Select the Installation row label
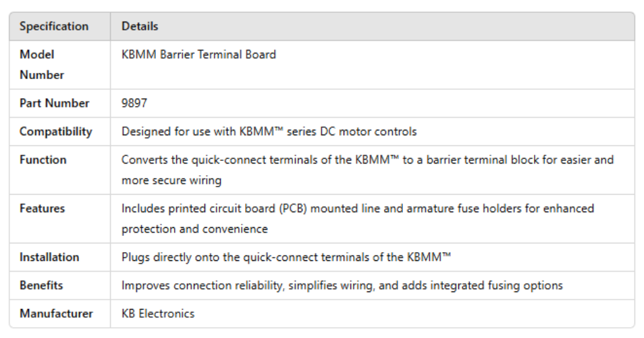The width and height of the screenshot is (644, 338). pos(49,258)
